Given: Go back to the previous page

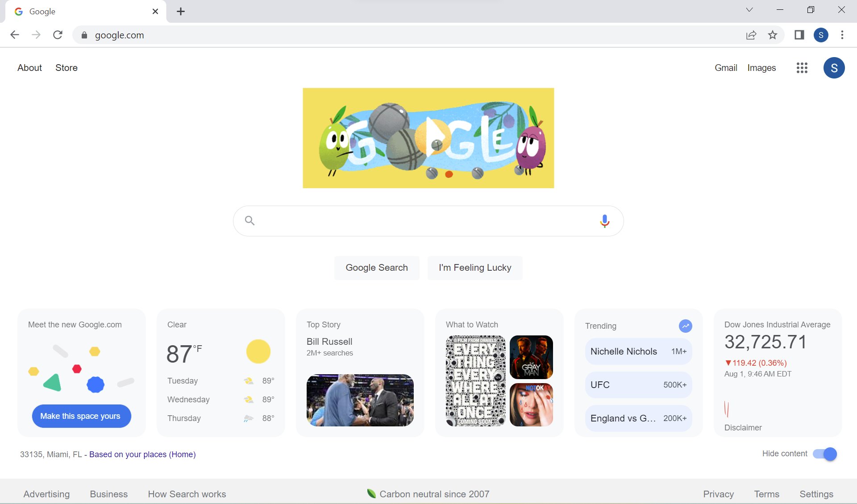Looking at the screenshot, I should coord(15,35).
